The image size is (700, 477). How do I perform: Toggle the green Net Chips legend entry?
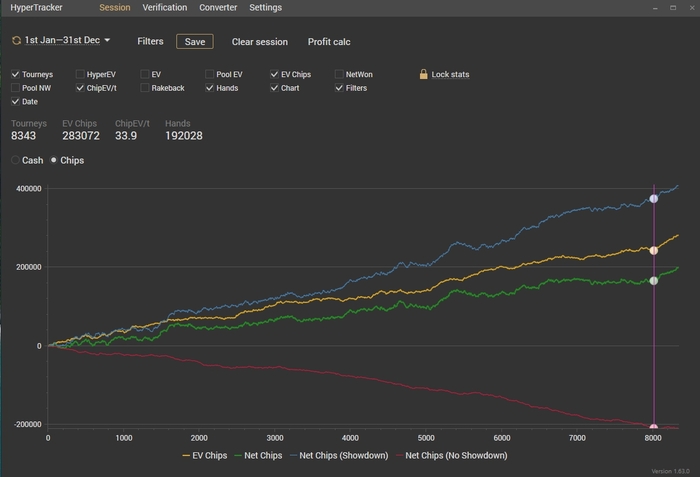[258, 456]
